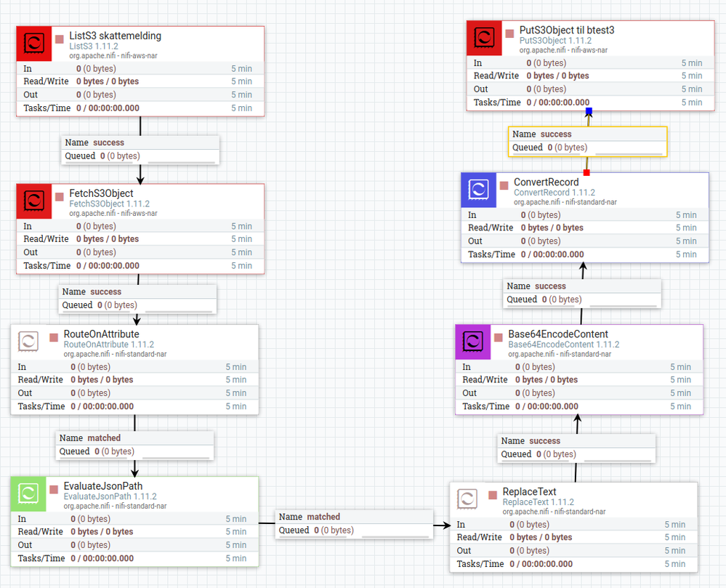726x588 pixels.
Task: Click the purple Base64EncodeContent processor icon
Action: click(x=472, y=342)
